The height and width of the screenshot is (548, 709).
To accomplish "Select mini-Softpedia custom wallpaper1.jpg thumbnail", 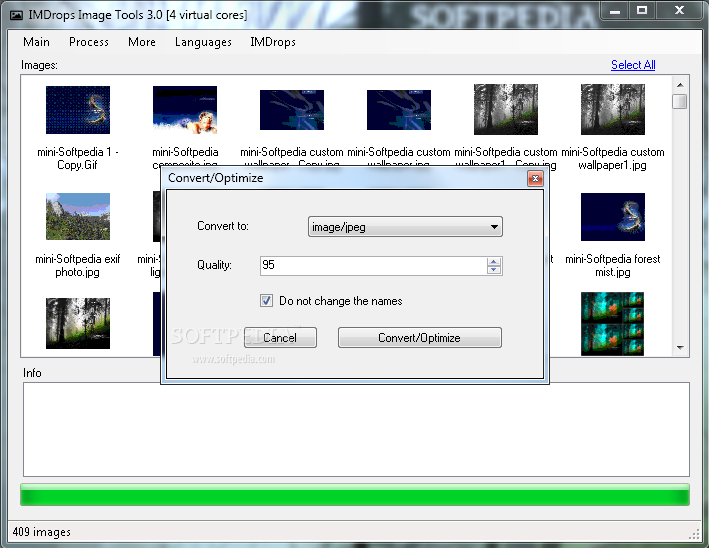I will tap(613, 109).
